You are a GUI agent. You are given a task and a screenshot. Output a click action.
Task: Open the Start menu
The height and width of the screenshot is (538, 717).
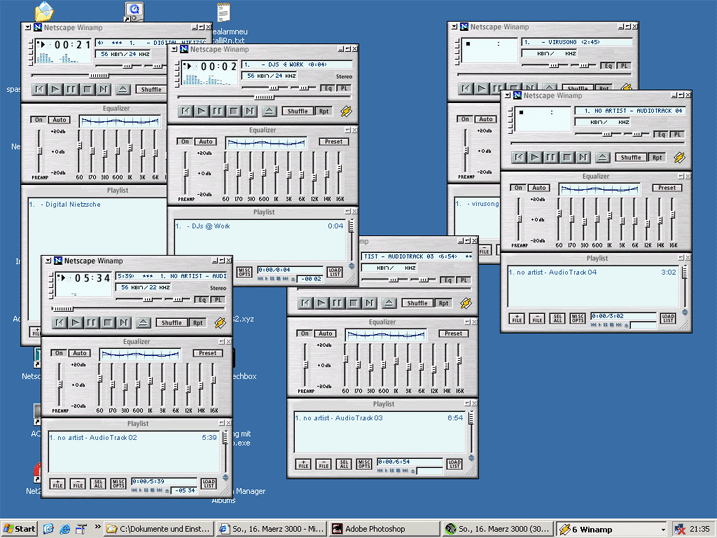pos(19,529)
